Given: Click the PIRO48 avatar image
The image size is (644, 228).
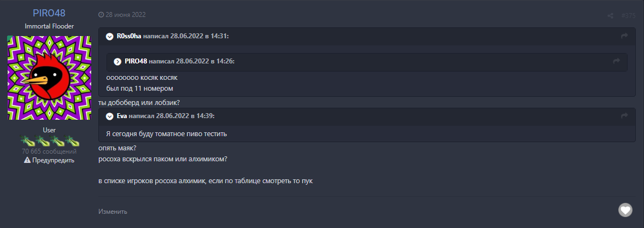Looking at the screenshot, I should tap(49, 78).
